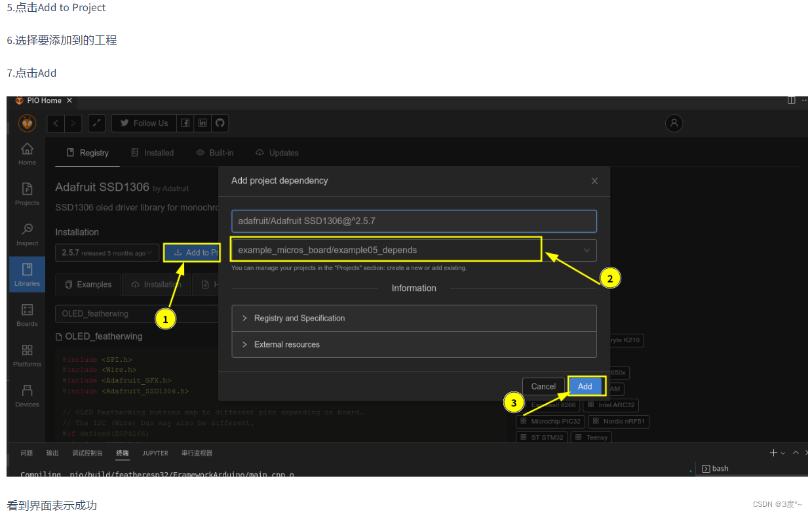Switch to the 输出 panel tab
812x514 pixels.
pos(52,453)
